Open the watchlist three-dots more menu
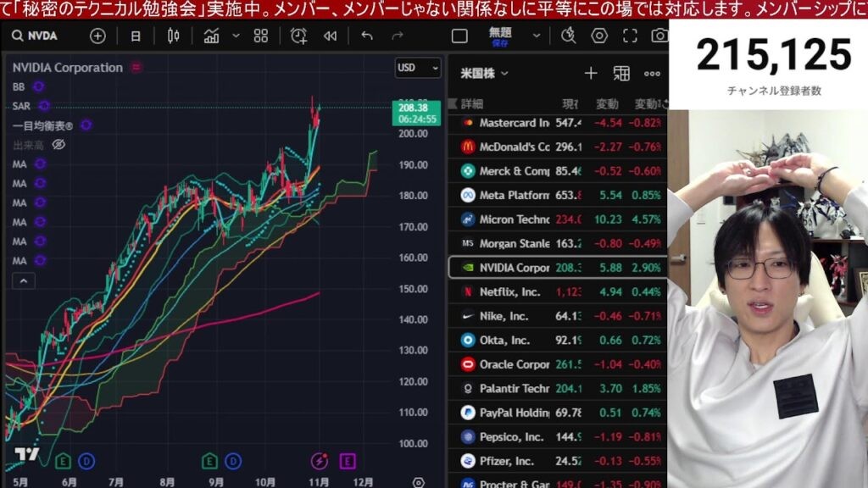 652,73
